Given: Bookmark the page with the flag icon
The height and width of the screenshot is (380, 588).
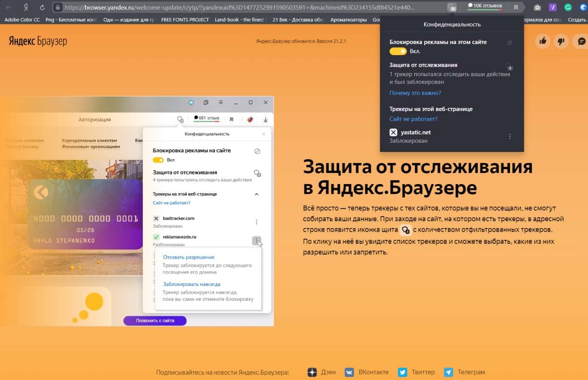Looking at the screenshot, I should pyautogui.click(x=516, y=7).
